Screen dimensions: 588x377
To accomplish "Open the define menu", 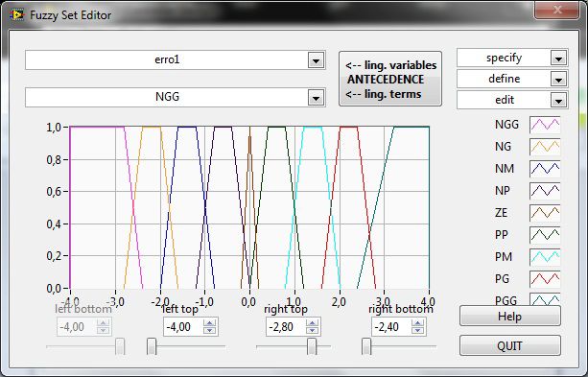I will coord(559,80).
